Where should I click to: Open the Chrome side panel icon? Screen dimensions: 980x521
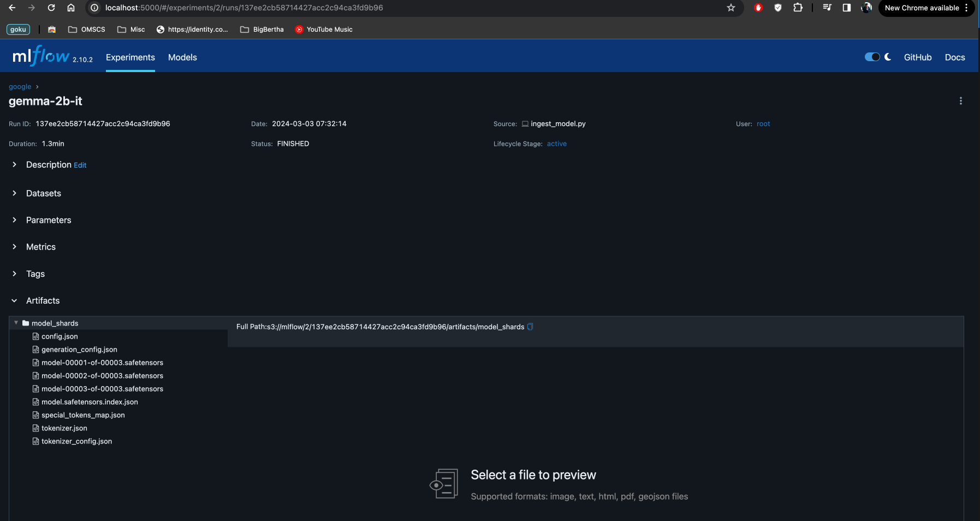847,8
